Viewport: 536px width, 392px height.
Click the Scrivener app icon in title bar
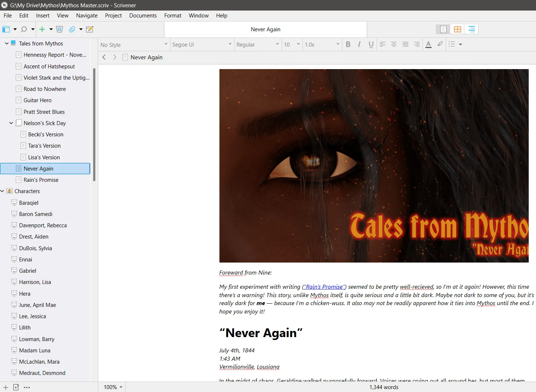4,5
